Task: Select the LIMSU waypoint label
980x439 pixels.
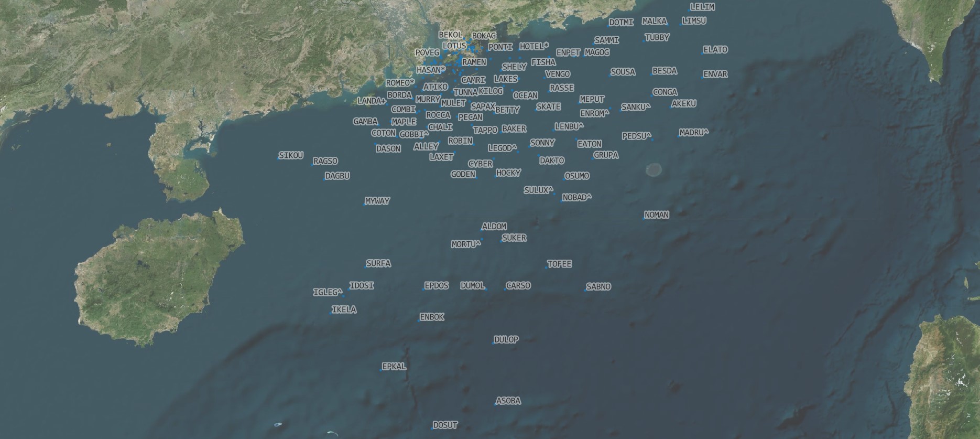Action: 694,21
